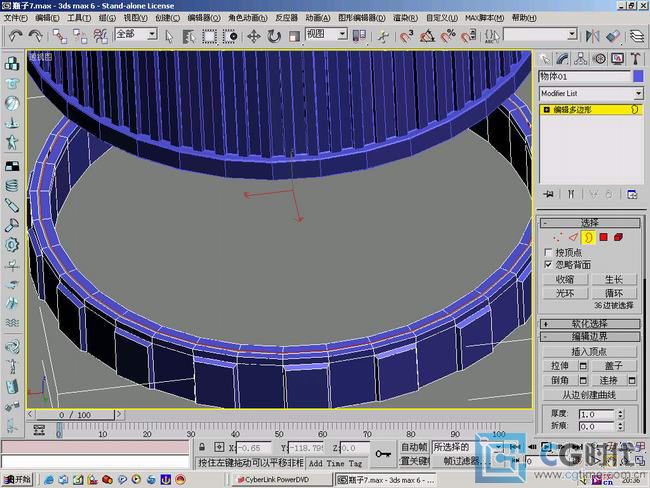Click the Redo arrow icon
Image resolution: width=650 pixels, height=488 pixels.
35,36
